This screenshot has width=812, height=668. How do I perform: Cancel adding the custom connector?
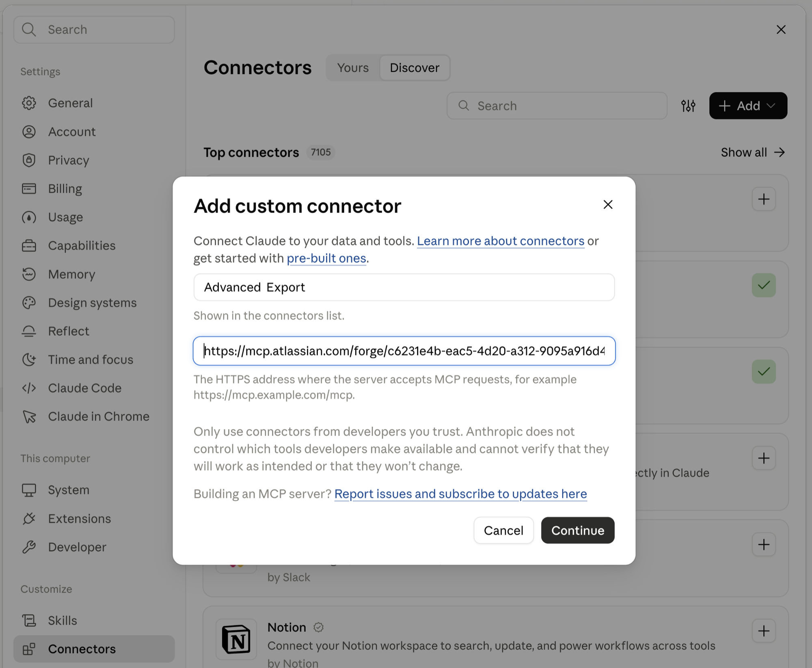click(503, 530)
